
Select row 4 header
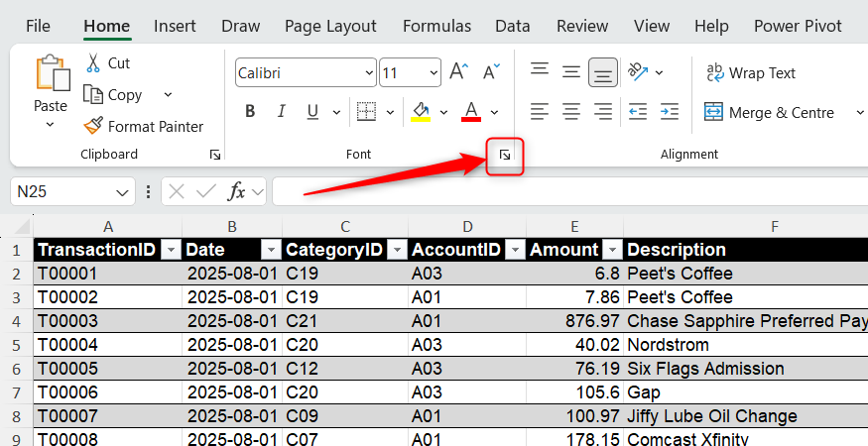pyautogui.click(x=16, y=321)
